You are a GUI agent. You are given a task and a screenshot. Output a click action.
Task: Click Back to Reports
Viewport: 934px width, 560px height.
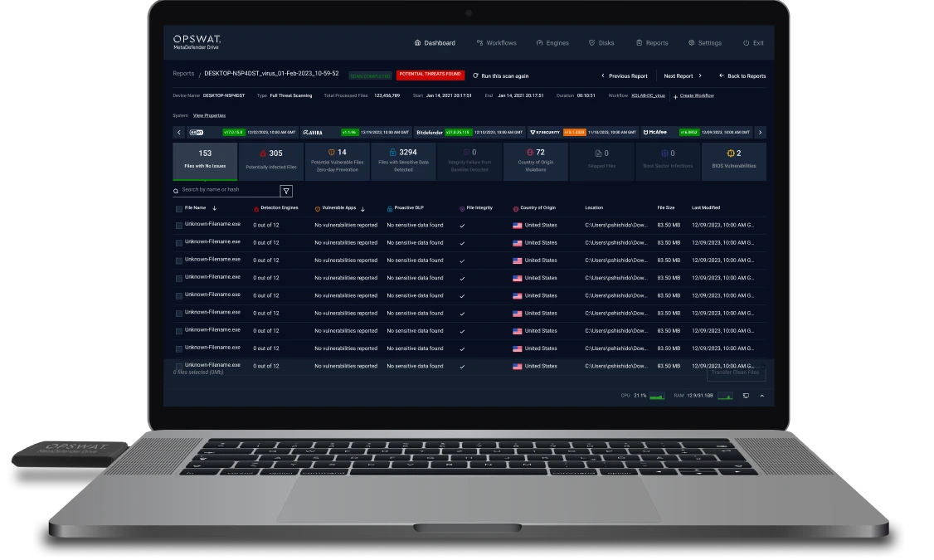[742, 75]
